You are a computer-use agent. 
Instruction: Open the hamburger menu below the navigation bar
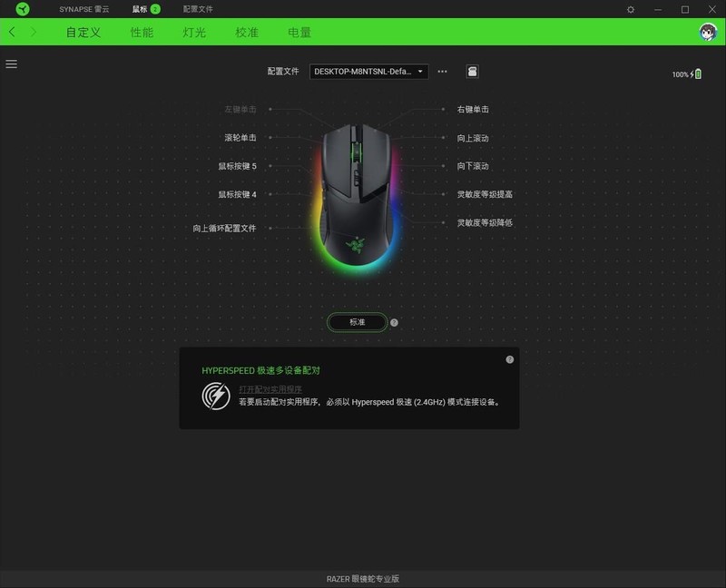12,64
